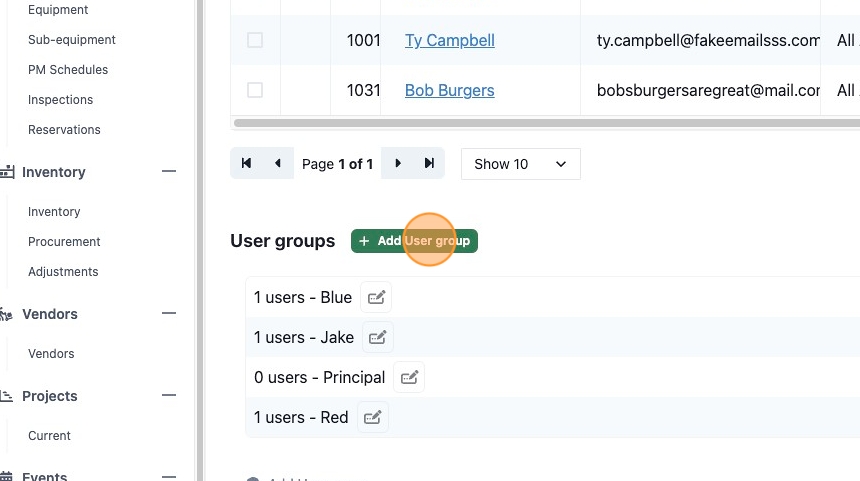The image size is (860, 481).
Task: Open the Show 10 rows dropdown
Action: pyautogui.click(x=520, y=164)
